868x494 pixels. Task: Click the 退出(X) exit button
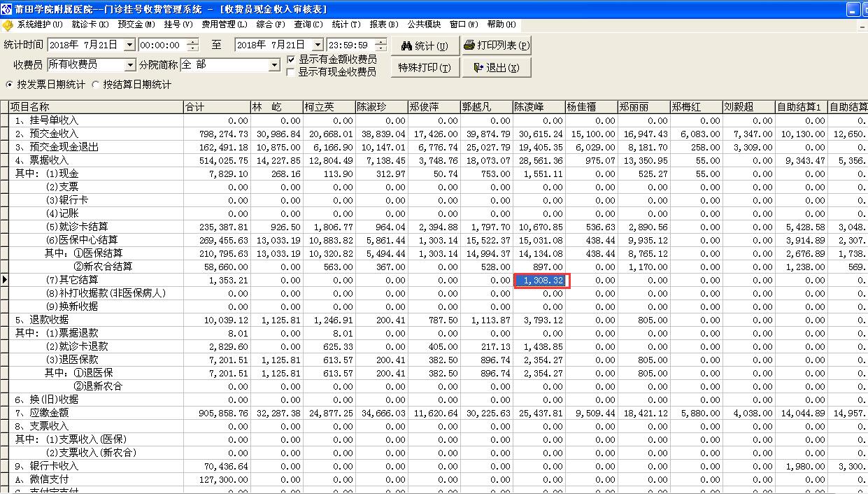(x=497, y=68)
